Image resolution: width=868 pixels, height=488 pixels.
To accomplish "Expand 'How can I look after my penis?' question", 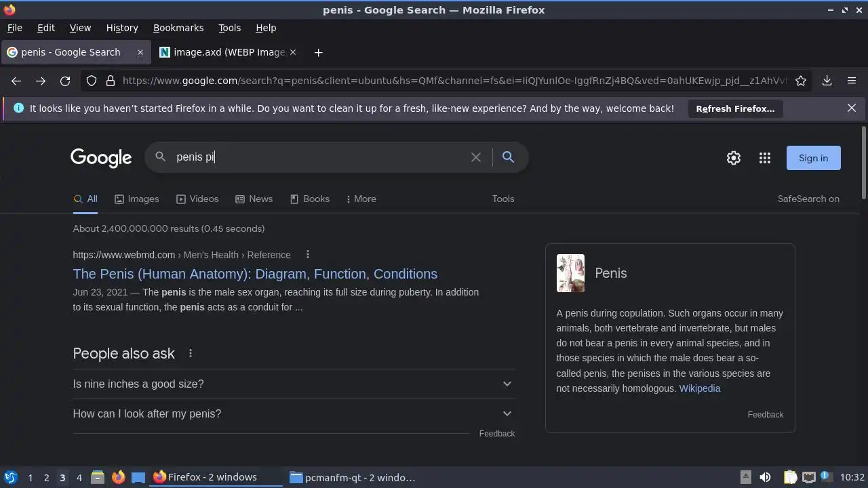I will pyautogui.click(x=294, y=413).
